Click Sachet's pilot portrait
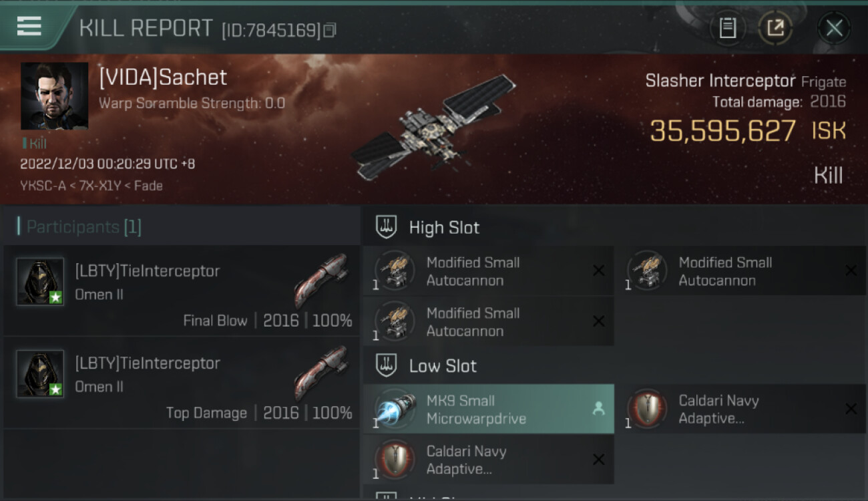The height and width of the screenshot is (501, 868). click(54, 96)
